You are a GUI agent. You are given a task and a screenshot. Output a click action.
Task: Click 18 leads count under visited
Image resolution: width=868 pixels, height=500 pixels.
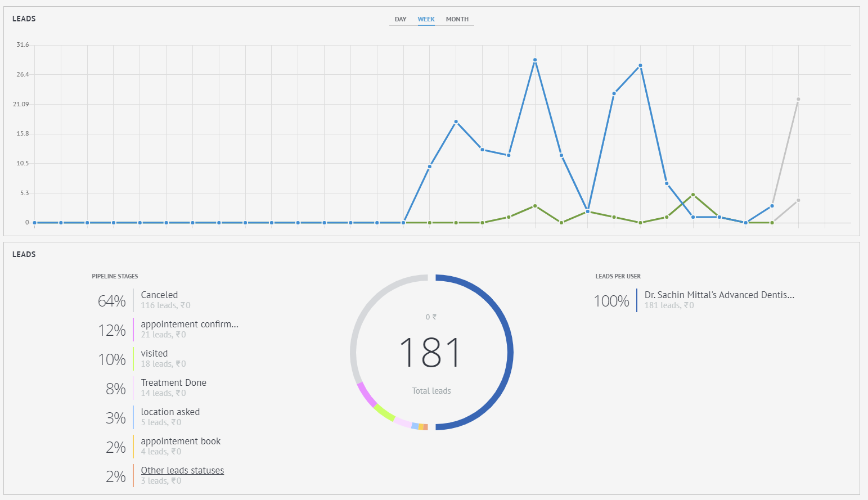(163, 364)
